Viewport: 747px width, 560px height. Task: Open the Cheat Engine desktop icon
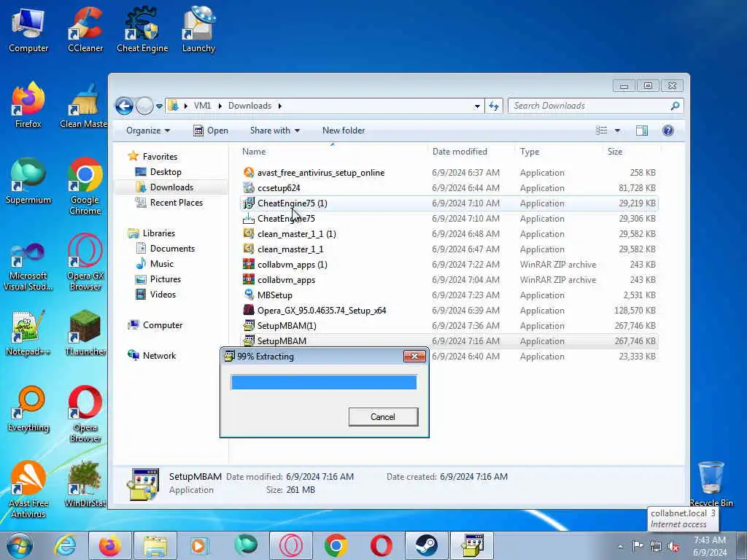(142, 29)
